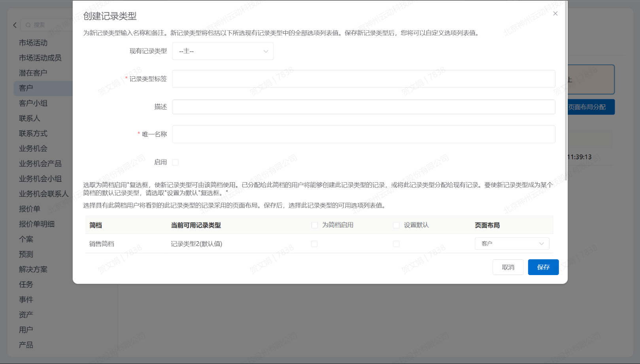This screenshot has height=364, width=640.
Task: Close the 创建记录类型 dialog
Action: 555,13
